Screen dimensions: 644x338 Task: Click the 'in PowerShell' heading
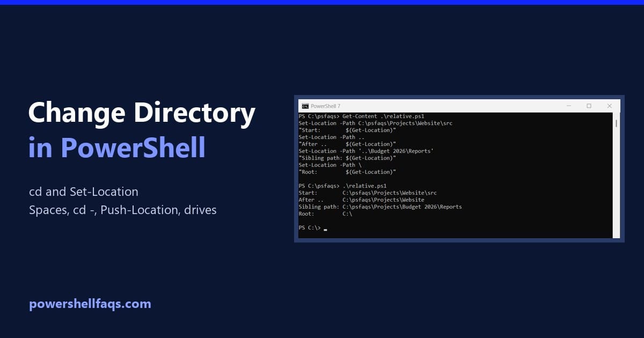coord(117,147)
